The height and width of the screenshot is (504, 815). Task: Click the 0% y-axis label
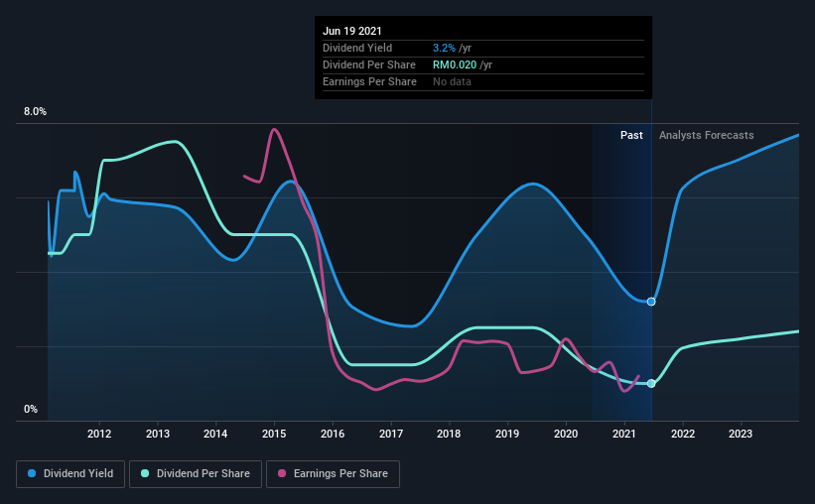tap(31, 409)
